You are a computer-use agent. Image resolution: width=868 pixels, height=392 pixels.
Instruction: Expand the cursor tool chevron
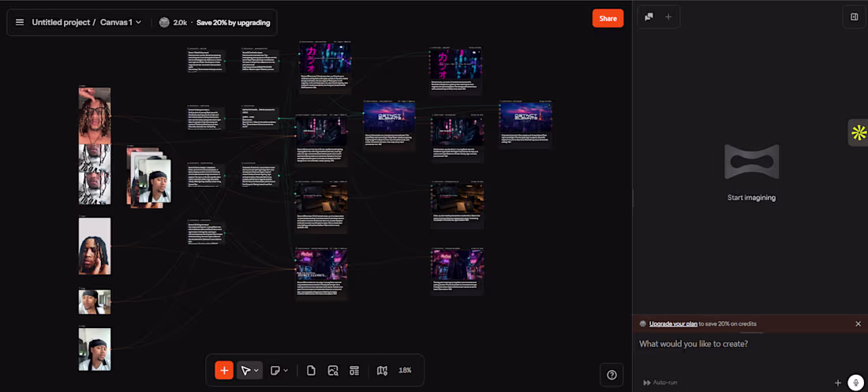click(256, 371)
